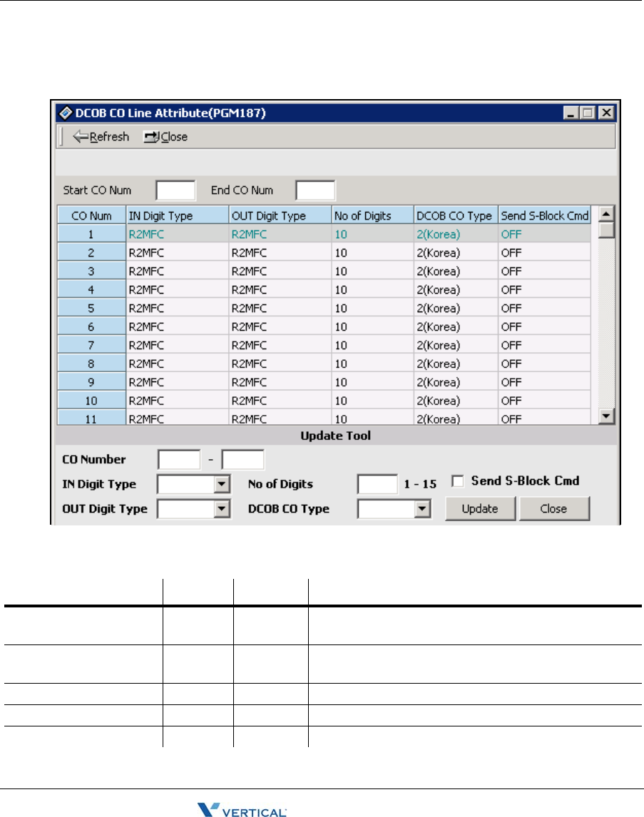Select row header for CO Num 6
The image size is (644, 817).
92,327
